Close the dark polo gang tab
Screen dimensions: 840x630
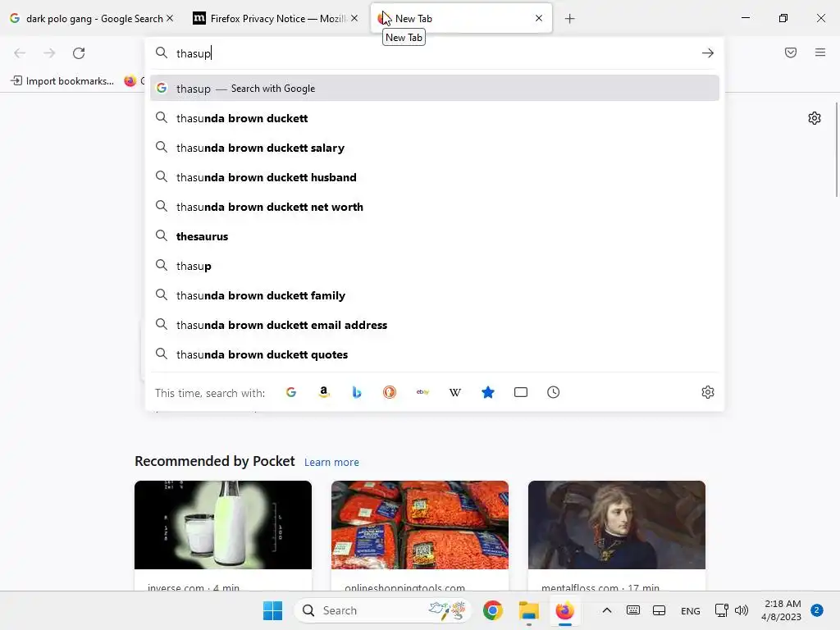click(x=170, y=18)
